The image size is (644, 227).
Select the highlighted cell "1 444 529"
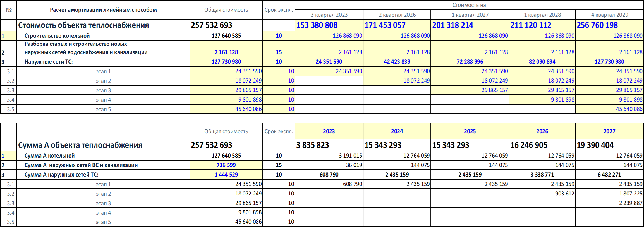tap(226, 175)
